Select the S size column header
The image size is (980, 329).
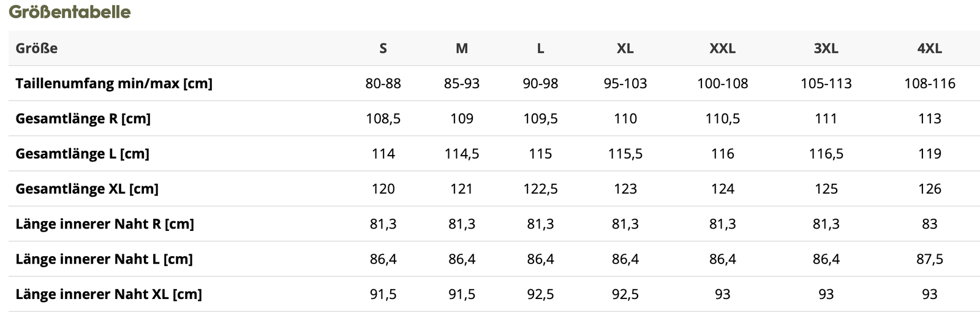tap(383, 48)
